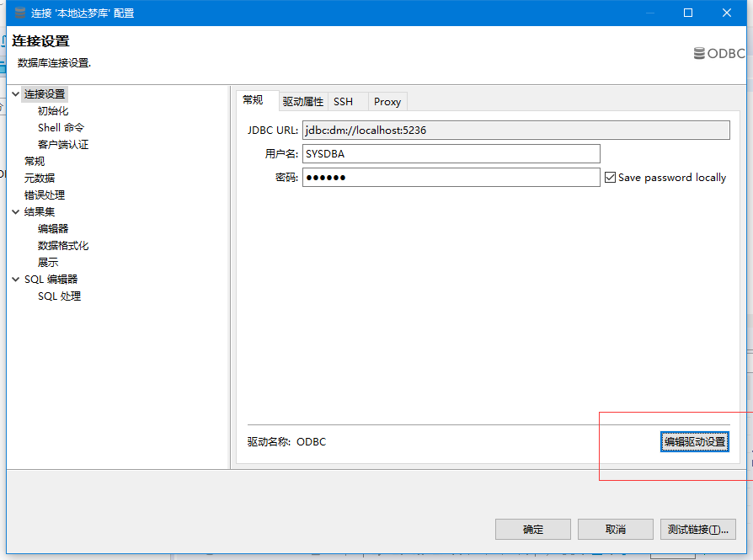Image resolution: width=753 pixels, height=560 pixels.
Task: Open the Proxy tab
Action: [x=387, y=102]
